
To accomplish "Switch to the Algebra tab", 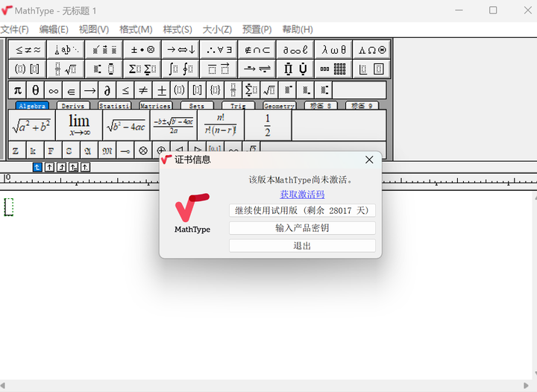I will [32, 106].
